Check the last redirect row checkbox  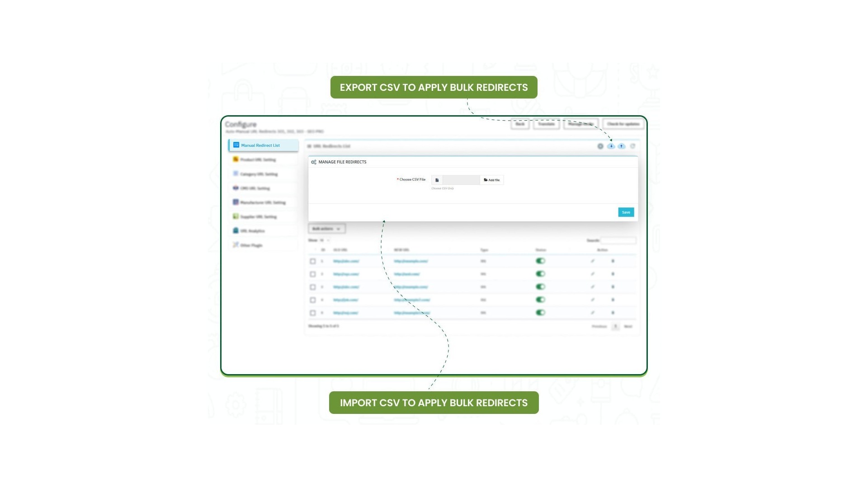[x=312, y=313]
